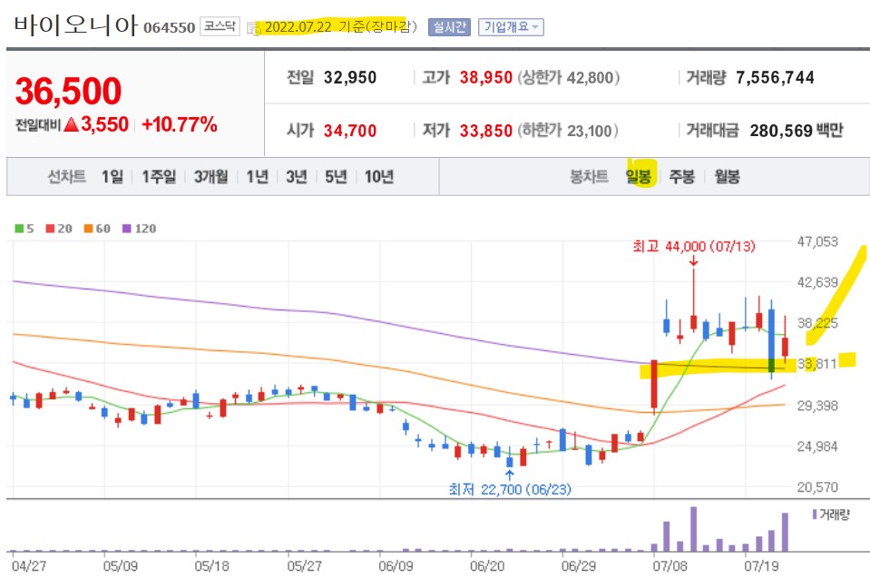This screenshot has width=870, height=588.
Task: Click the calendar icon beside the date
Action: [254, 28]
